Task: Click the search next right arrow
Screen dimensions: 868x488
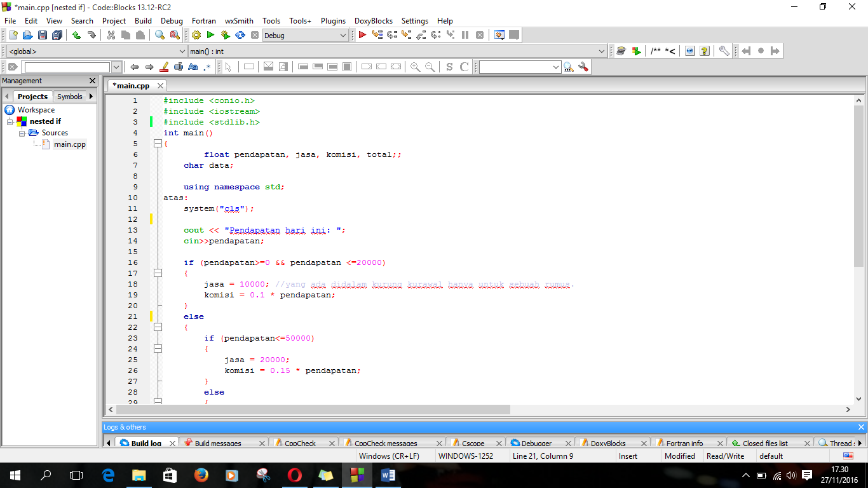Action: [149, 67]
